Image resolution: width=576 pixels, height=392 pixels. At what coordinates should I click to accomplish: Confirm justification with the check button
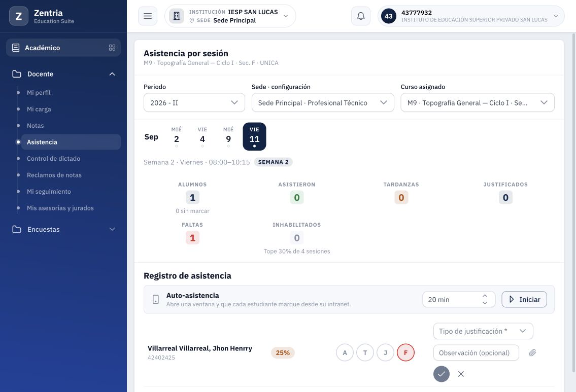click(x=442, y=374)
